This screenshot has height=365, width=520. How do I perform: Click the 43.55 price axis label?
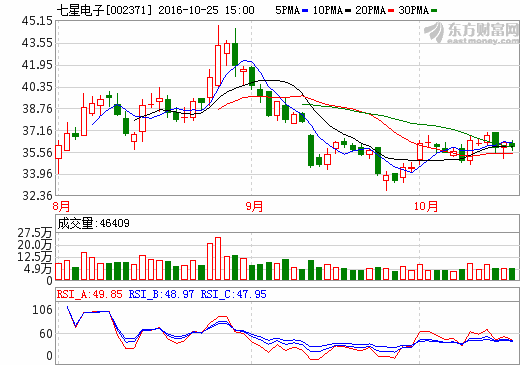coord(37,43)
